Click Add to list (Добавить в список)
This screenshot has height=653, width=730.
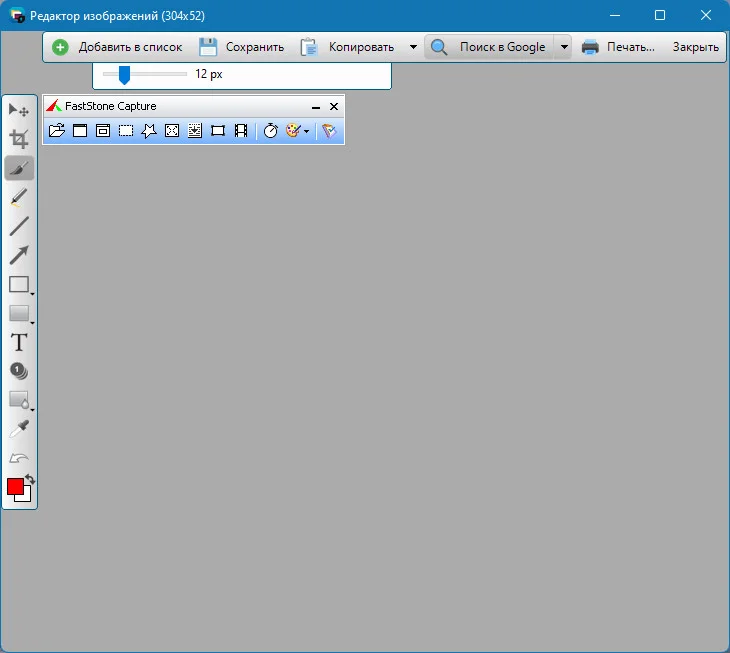pyautogui.click(x=117, y=47)
